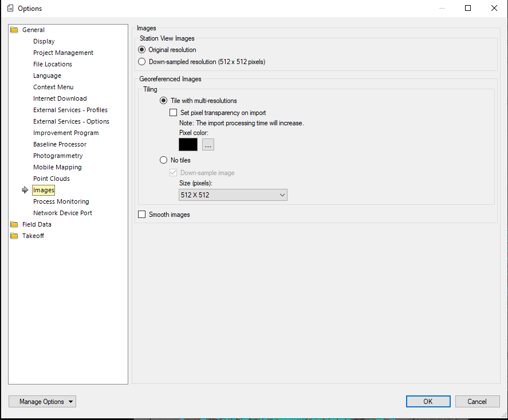The width and height of the screenshot is (508, 420).
Task: Open Baseline Processor settings
Action: pyautogui.click(x=60, y=144)
